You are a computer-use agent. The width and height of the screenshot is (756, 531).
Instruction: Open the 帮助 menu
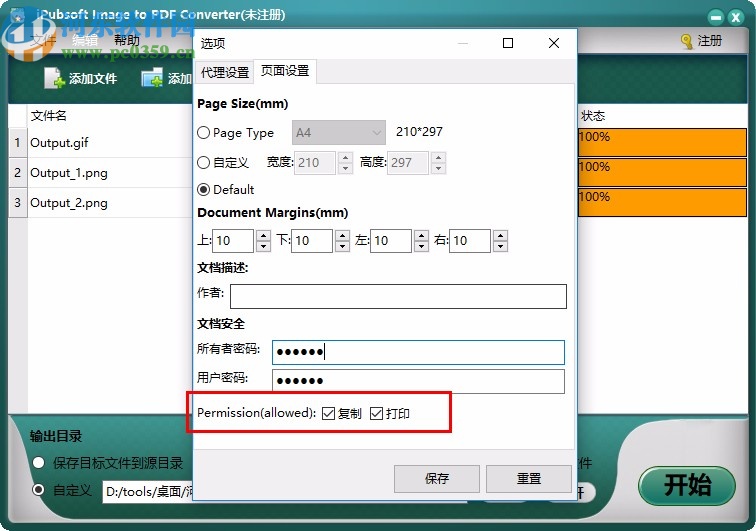coord(127,41)
